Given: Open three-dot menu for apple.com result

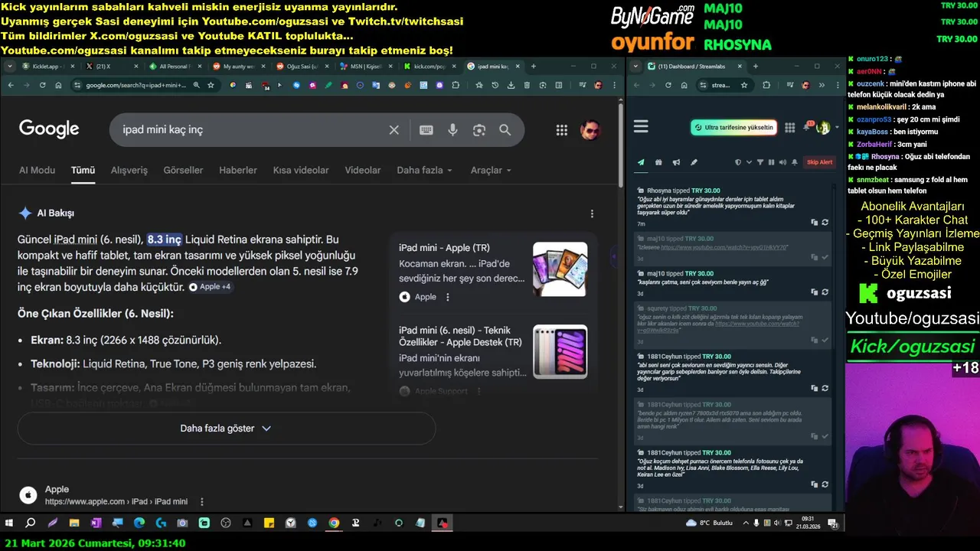Looking at the screenshot, I should tap(202, 502).
